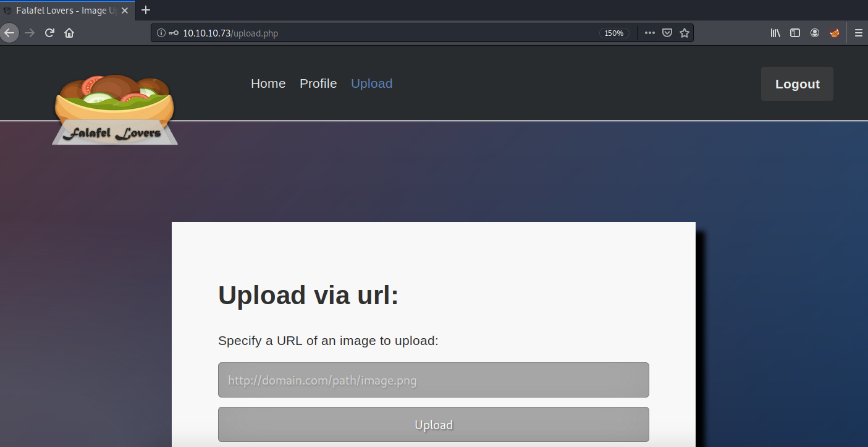This screenshot has height=447, width=868.
Task: Bookmark this page with the star icon
Action: coord(685,33)
